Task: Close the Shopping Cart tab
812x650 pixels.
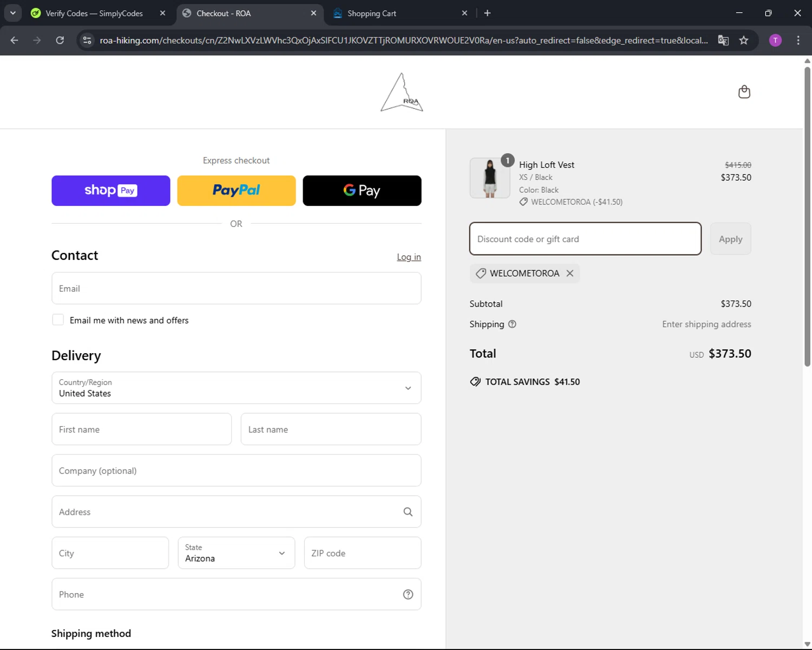Action: (x=464, y=13)
